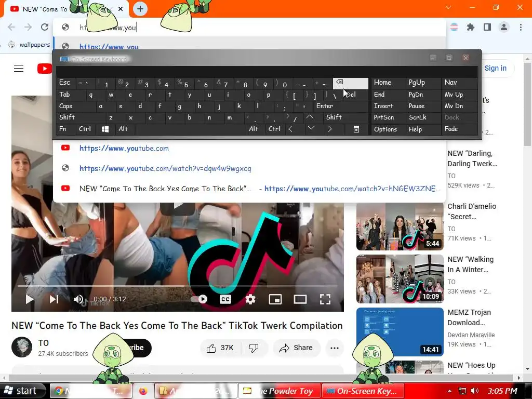Click the backspace key on On-Screen Keyboard
Image resolution: width=532 pixels, height=399 pixels.
click(351, 83)
